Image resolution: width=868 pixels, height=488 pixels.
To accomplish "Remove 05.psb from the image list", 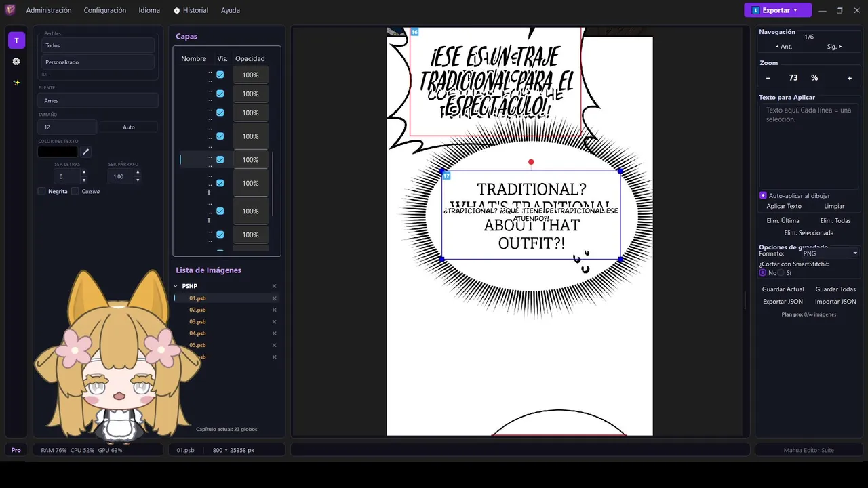I will pyautogui.click(x=275, y=345).
